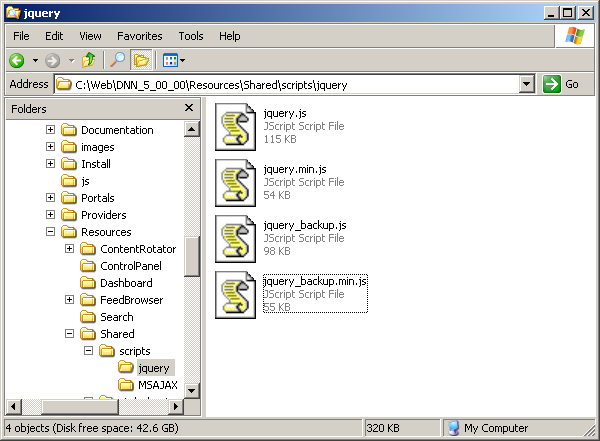
Task: Expand the ContentRotator folder node
Action: pyautogui.click(x=69, y=248)
